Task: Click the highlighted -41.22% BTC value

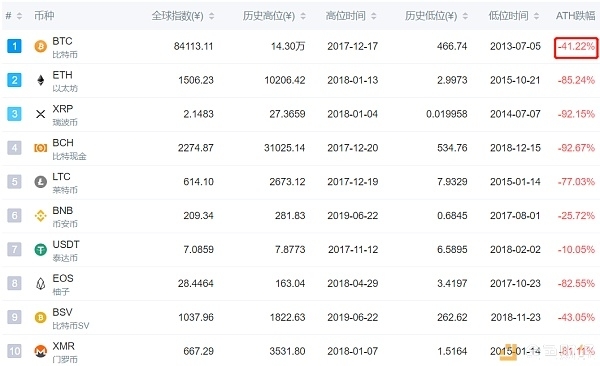Action: pos(576,47)
